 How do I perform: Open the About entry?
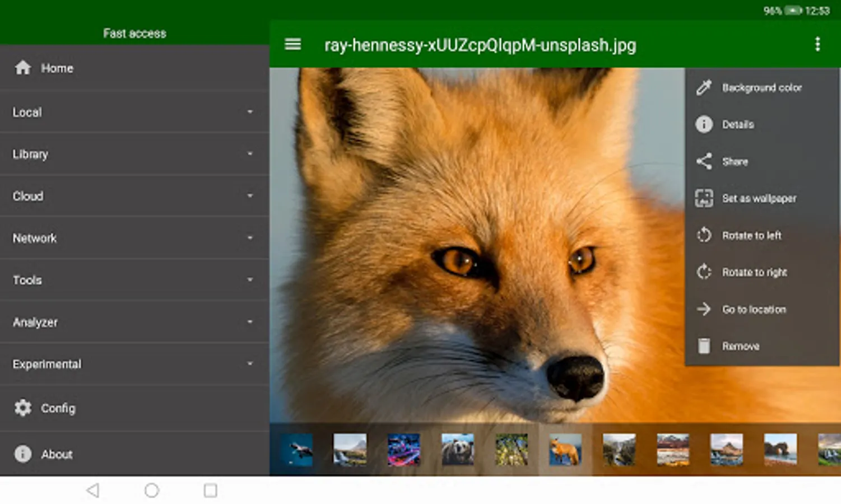pos(134,454)
